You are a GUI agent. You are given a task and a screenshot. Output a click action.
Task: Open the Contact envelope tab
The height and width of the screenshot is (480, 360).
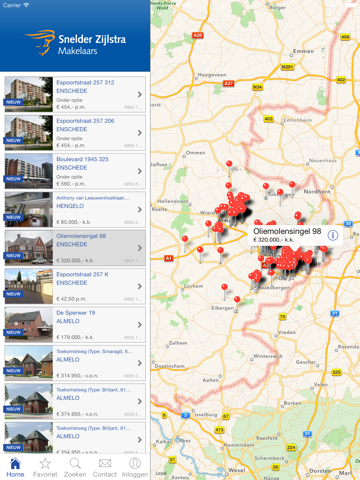pyautogui.click(x=105, y=467)
